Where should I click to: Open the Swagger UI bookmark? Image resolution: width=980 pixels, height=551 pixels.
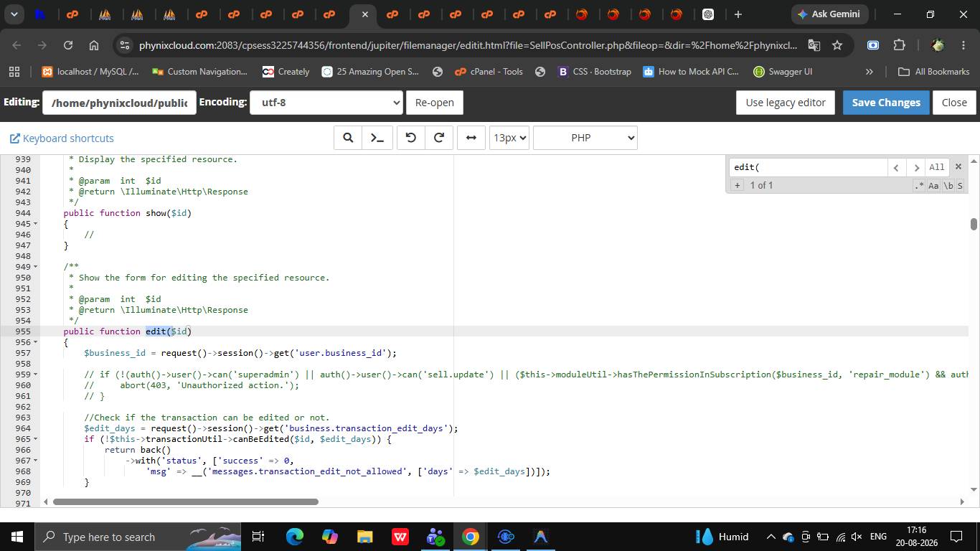[783, 72]
